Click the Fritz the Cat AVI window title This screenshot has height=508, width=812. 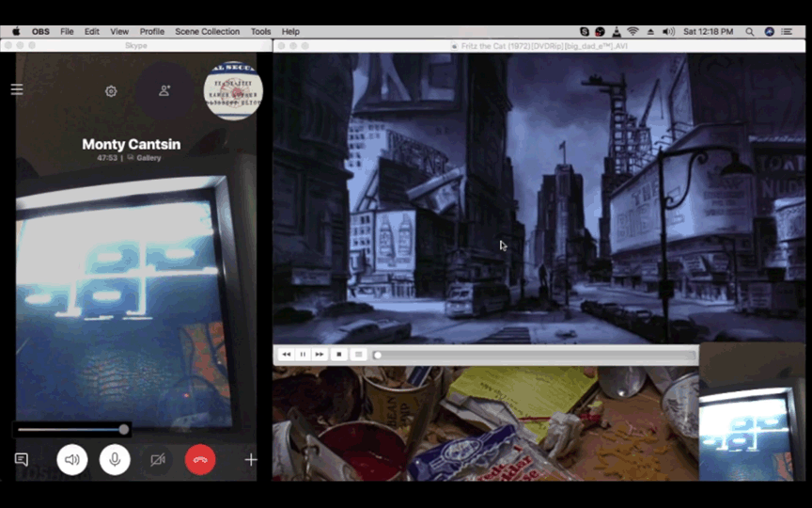point(544,45)
